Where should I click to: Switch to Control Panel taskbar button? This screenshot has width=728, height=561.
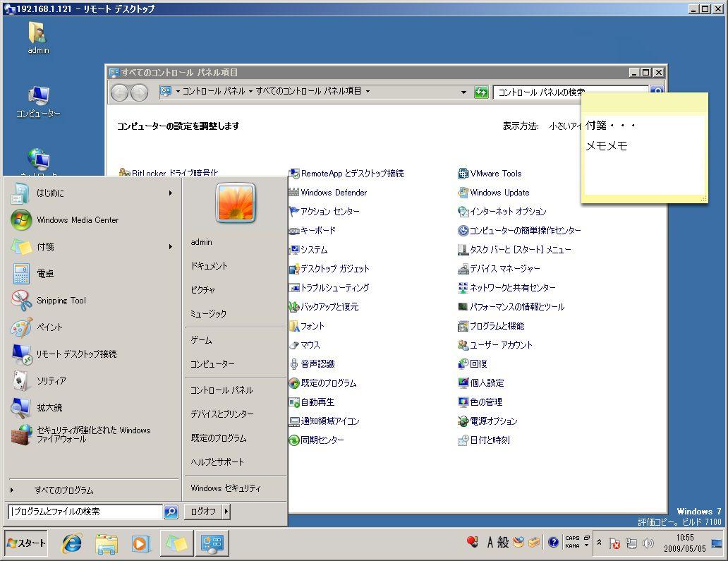212,543
